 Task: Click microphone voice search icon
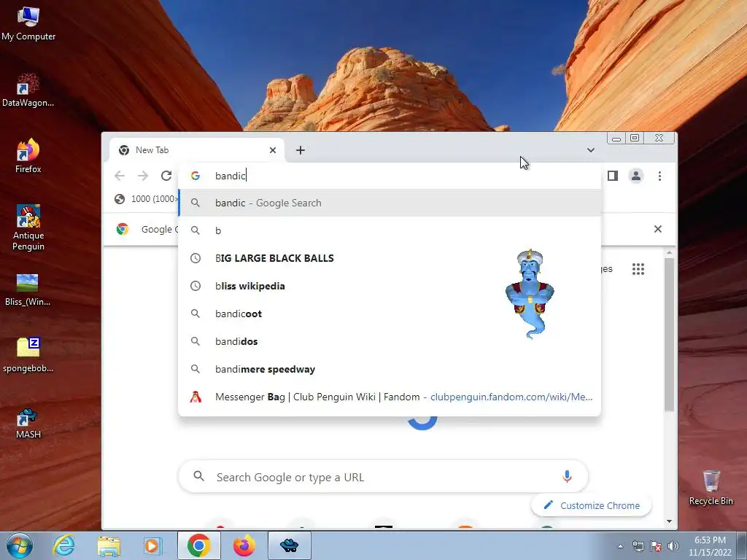[x=566, y=476]
